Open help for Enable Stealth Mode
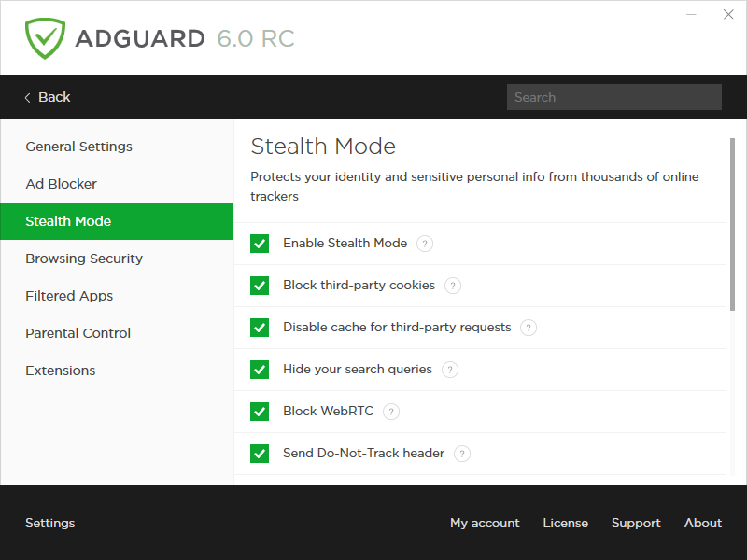The image size is (747, 560). click(x=425, y=244)
